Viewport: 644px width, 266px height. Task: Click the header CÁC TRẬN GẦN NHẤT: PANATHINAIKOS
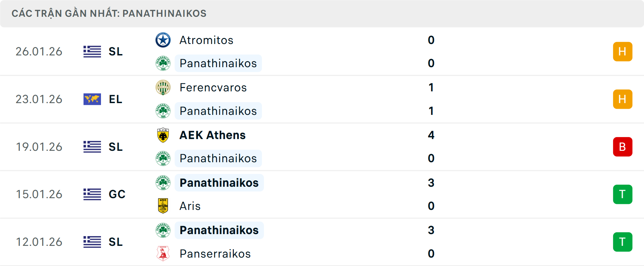point(109,13)
